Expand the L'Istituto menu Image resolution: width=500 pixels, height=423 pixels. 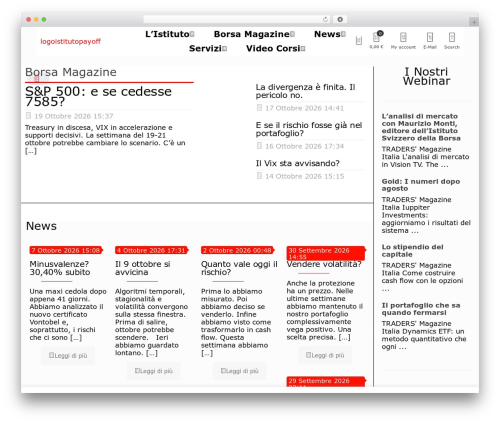170,34
